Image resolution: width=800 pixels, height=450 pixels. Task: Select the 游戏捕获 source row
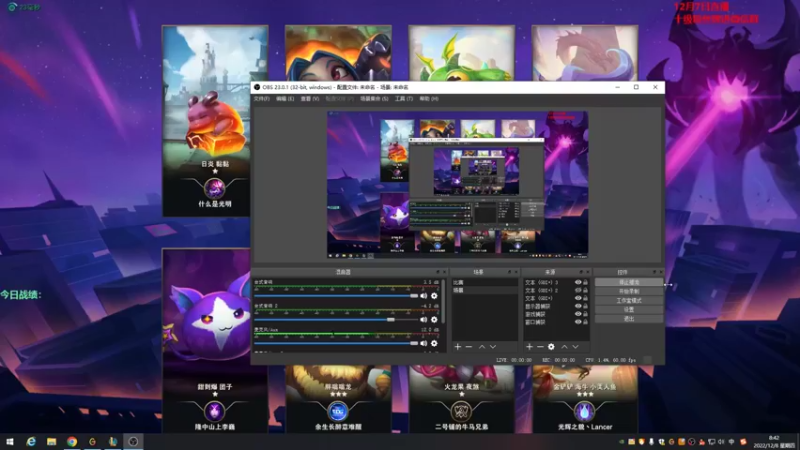point(556,314)
